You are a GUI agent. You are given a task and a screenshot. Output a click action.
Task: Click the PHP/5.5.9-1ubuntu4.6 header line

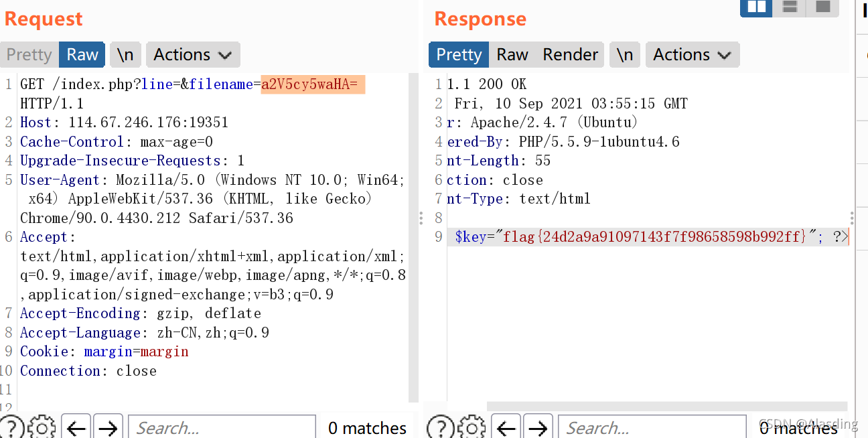pyautogui.click(x=563, y=142)
